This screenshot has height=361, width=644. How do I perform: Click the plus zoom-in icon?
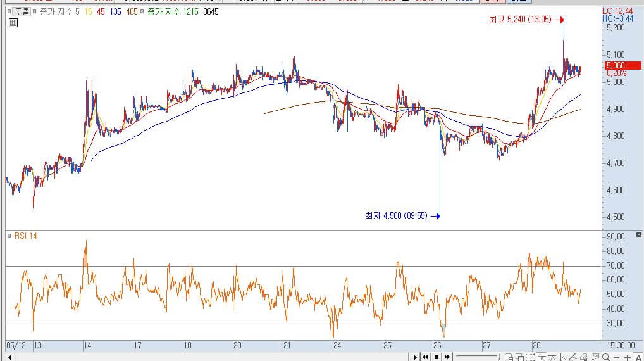coord(628,358)
